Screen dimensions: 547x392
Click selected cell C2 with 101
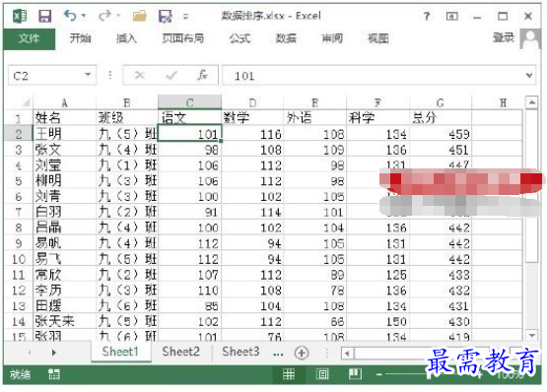189,134
